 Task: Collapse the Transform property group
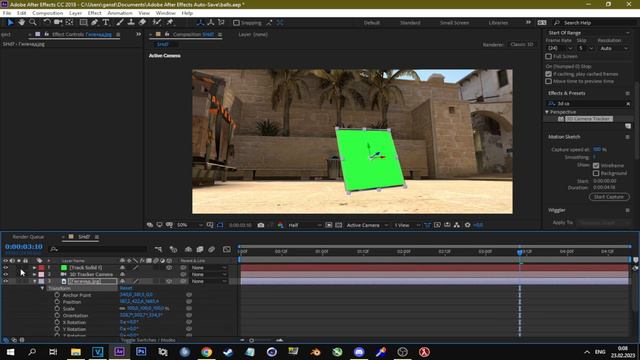click(x=42, y=288)
